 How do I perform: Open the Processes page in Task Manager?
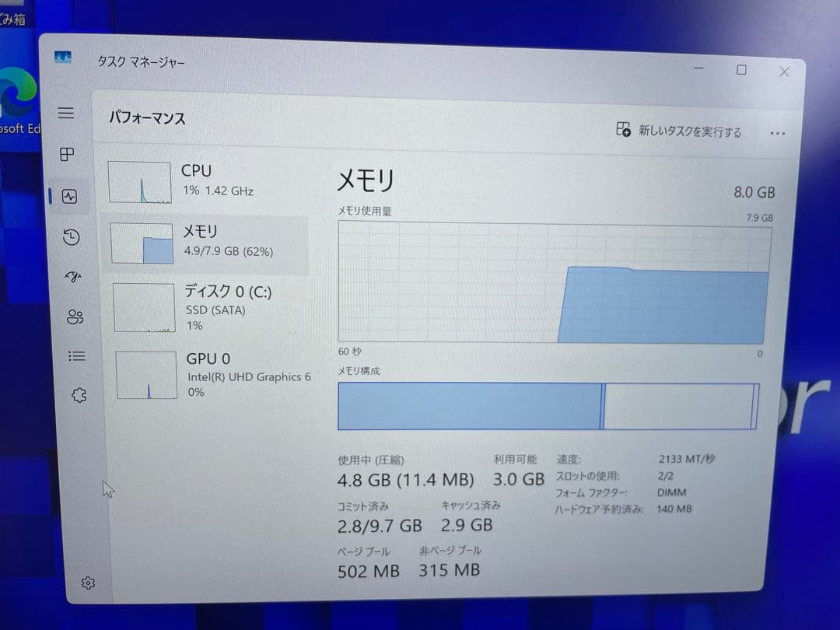click(x=66, y=155)
